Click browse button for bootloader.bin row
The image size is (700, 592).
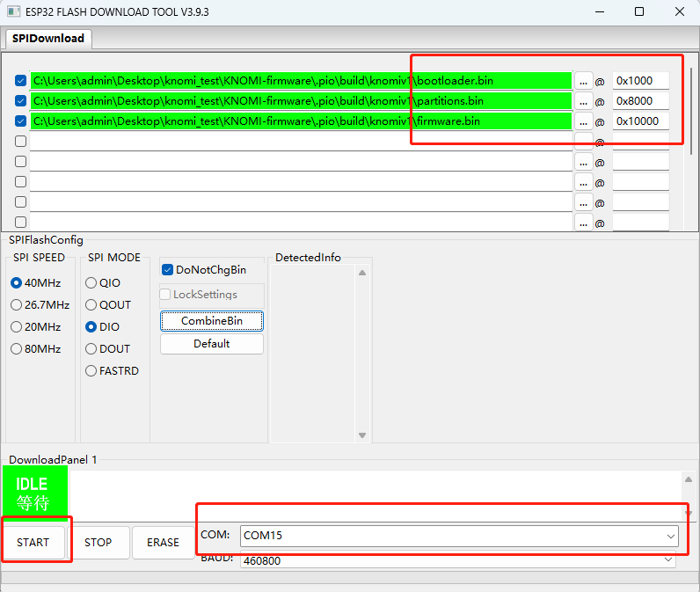coord(584,81)
